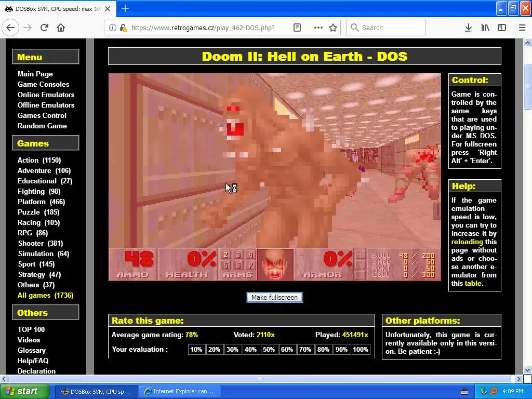Click the reloading link in Help
Viewport: 532px width, 399px height.
pyautogui.click(x=467, y=242)
